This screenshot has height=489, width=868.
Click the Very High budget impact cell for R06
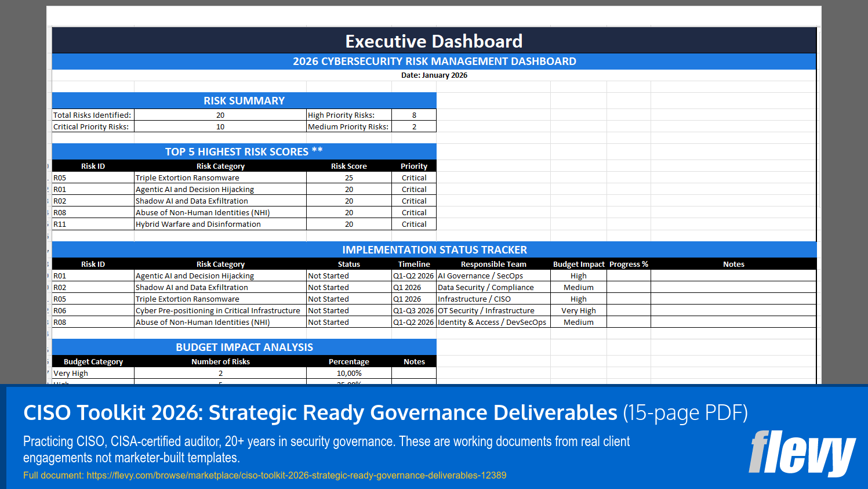[x=579, y=310]
